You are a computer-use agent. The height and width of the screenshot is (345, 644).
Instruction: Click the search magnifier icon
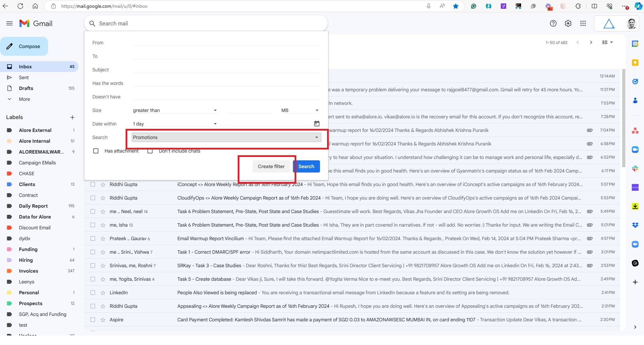tap(92, 23)
